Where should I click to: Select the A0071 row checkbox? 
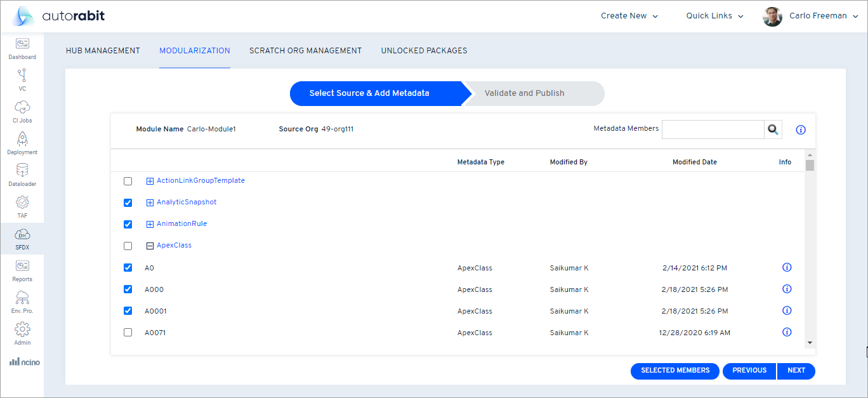click(128, 332)
